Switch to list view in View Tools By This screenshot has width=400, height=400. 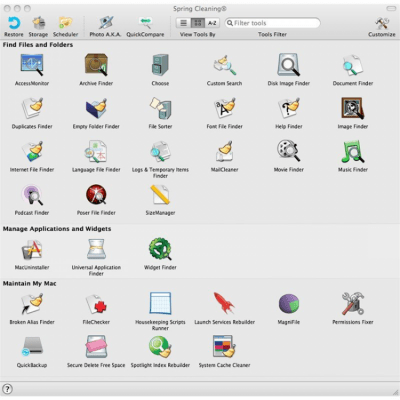coord(184,23)
